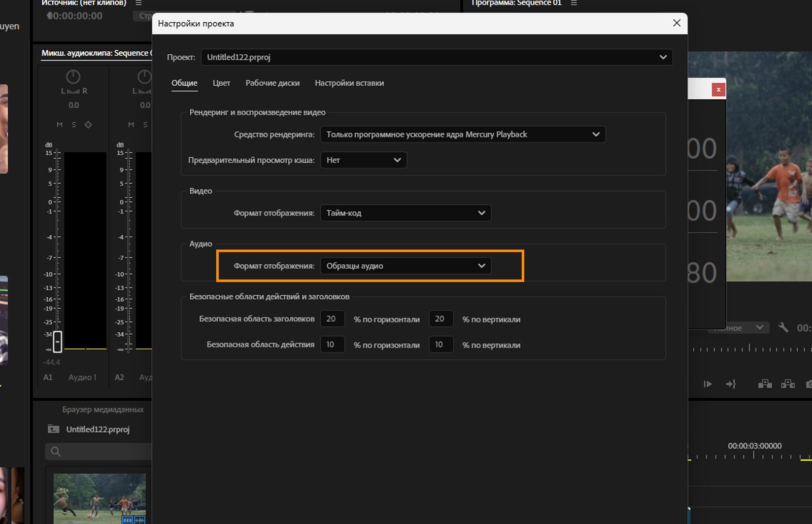Image resolution: width=812 pixels, height=524 pixels.
Task: Open the Предварительный просмотр кэша dropdown
Action: pyautogui.click(x=363, y=160)
